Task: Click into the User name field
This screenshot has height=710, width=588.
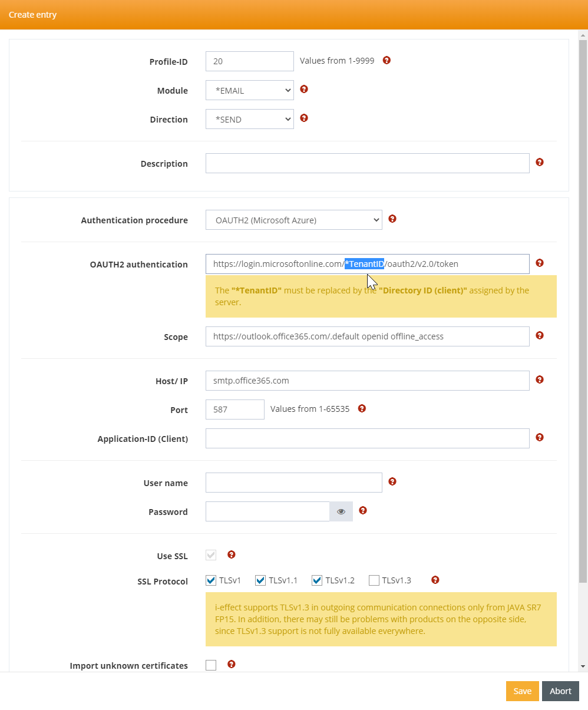Action: (x=294, y=483)
